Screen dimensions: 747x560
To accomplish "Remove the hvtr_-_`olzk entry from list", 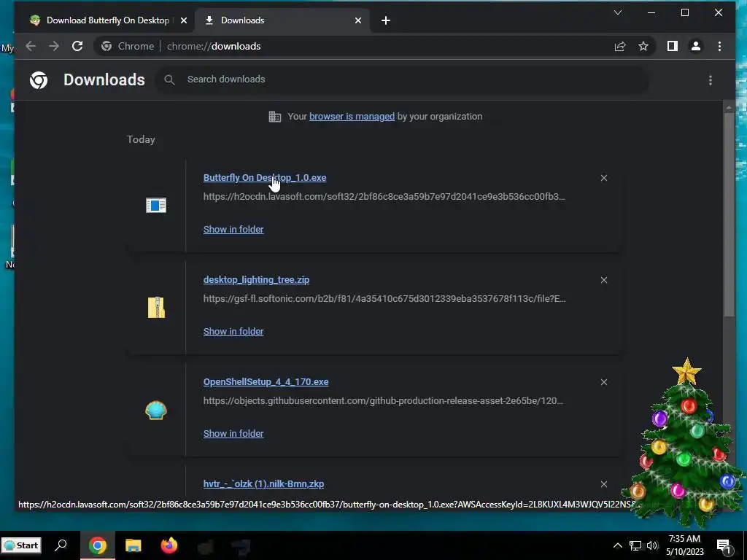I will [603, 484].
